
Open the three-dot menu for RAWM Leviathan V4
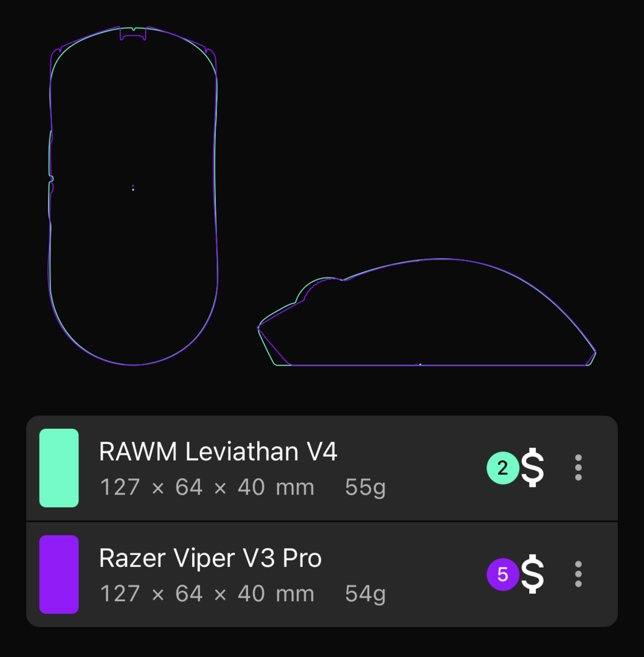click(578, 468)
